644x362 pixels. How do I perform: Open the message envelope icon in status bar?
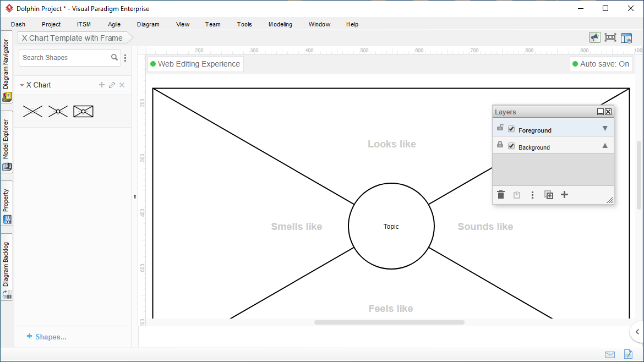click(610, 355)
